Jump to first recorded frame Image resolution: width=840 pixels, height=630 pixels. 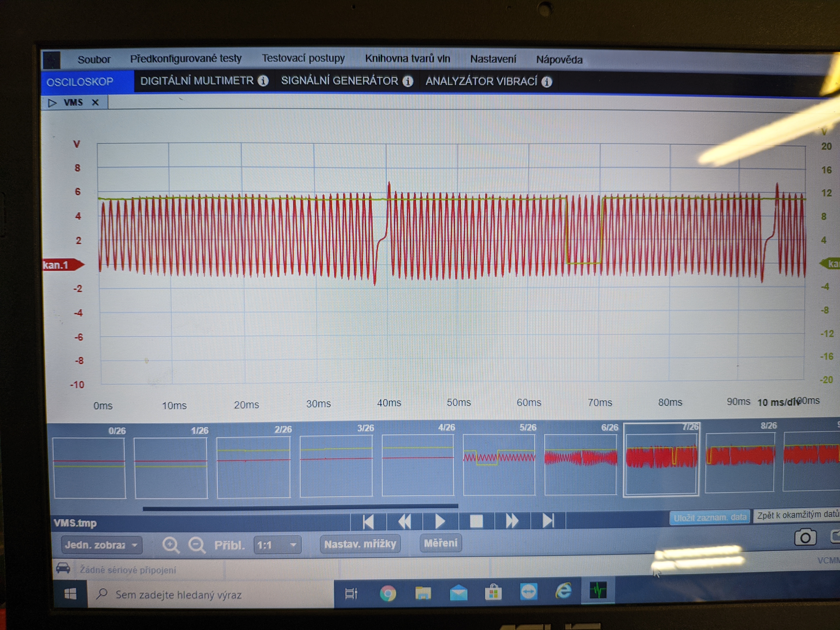368,521
